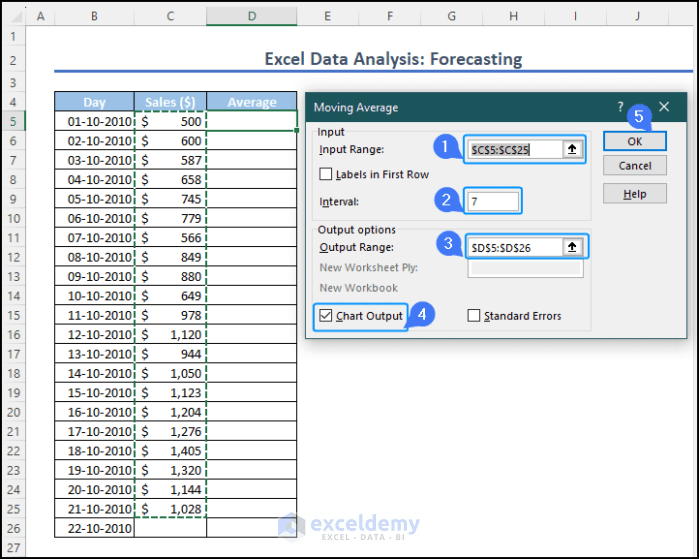This screenshot has width=699, height=559.
Task: Click the Input Range collapse dialog icon
Action: point(572,149)
